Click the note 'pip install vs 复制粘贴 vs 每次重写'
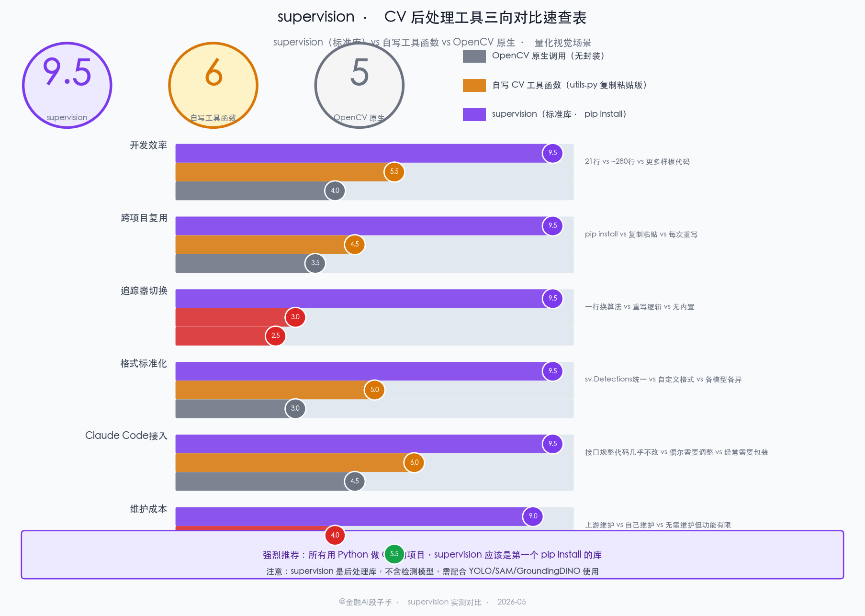865x616 pixels. (x=641, y=235)
